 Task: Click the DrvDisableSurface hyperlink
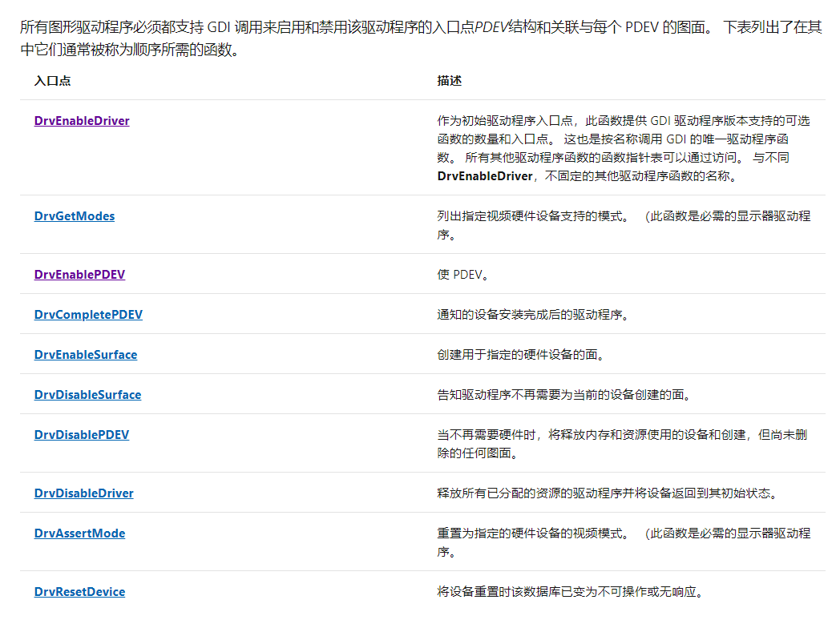87,394
